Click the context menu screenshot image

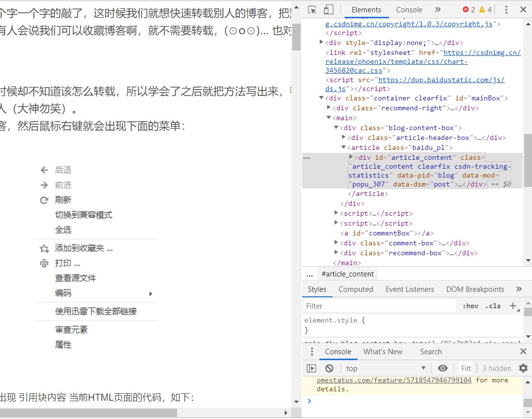click(96, 257)
